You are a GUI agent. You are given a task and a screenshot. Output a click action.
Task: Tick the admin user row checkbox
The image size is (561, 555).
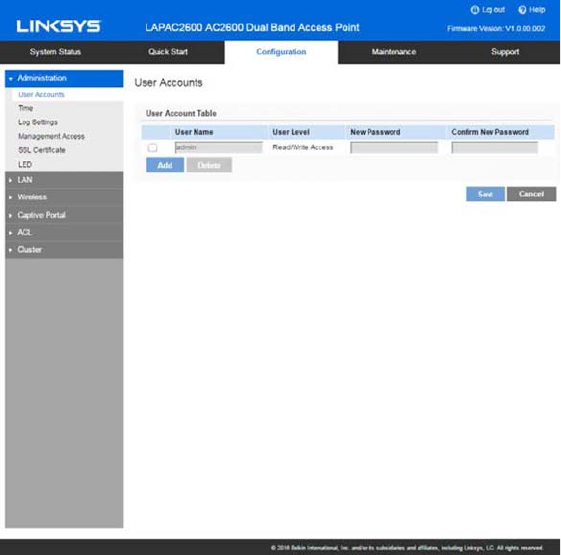152,147
